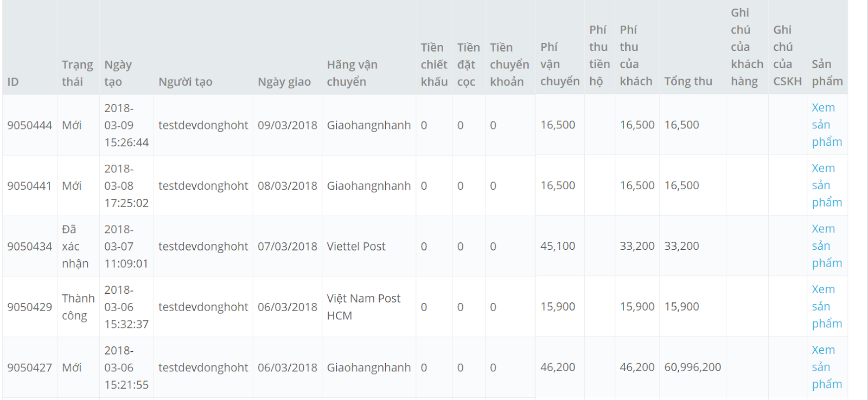
Task: Click the Hãng vận chuyển column header
Action: tap(352, 73)
